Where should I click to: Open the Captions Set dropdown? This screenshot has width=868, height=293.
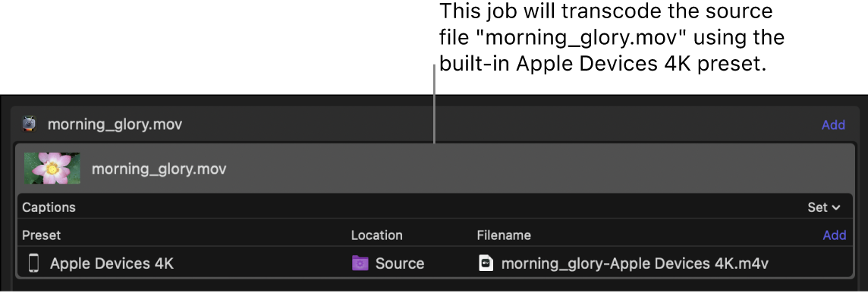coord(824,207)
